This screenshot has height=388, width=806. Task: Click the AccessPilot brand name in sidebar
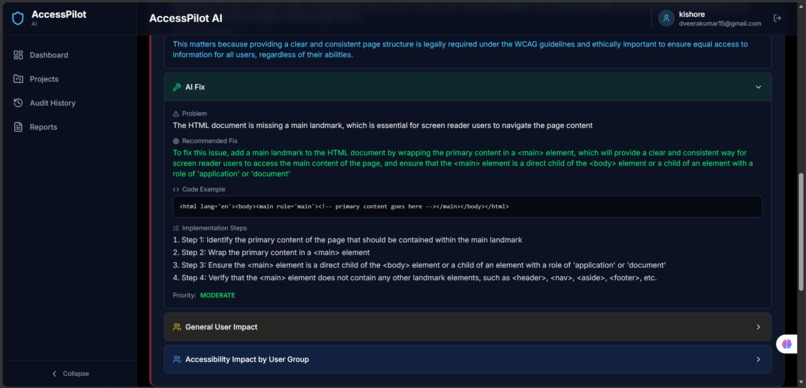click(59, 14)
